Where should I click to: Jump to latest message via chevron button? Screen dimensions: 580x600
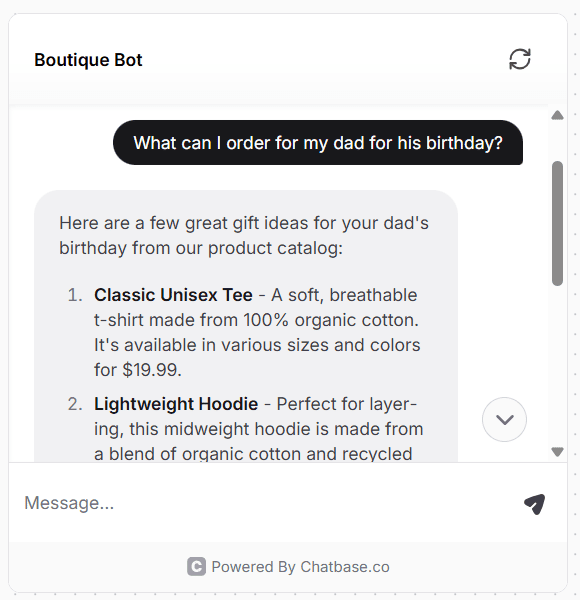coord(504,419)
